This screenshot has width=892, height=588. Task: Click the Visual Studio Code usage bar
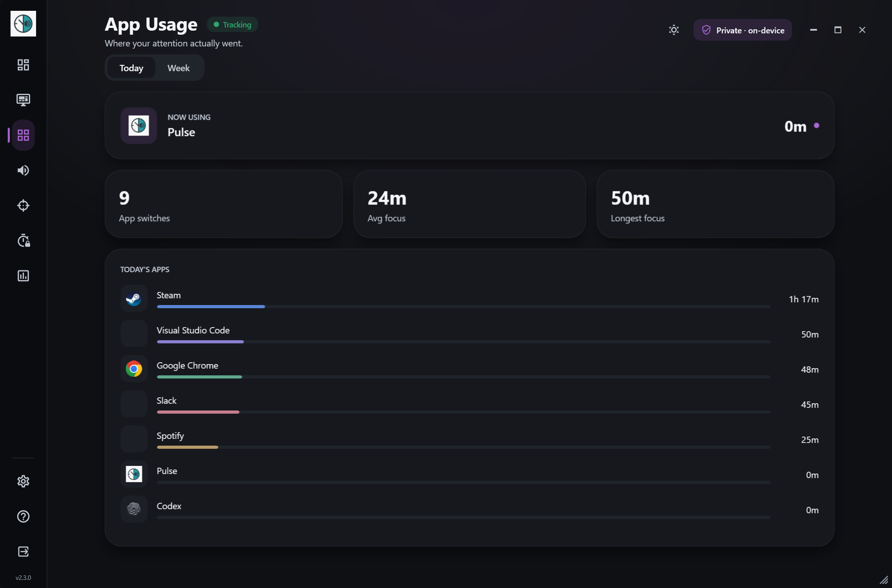464,342
